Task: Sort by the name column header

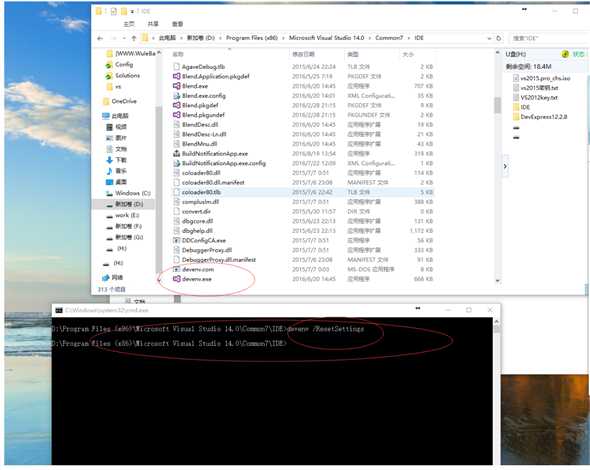Action: point(178,55)
